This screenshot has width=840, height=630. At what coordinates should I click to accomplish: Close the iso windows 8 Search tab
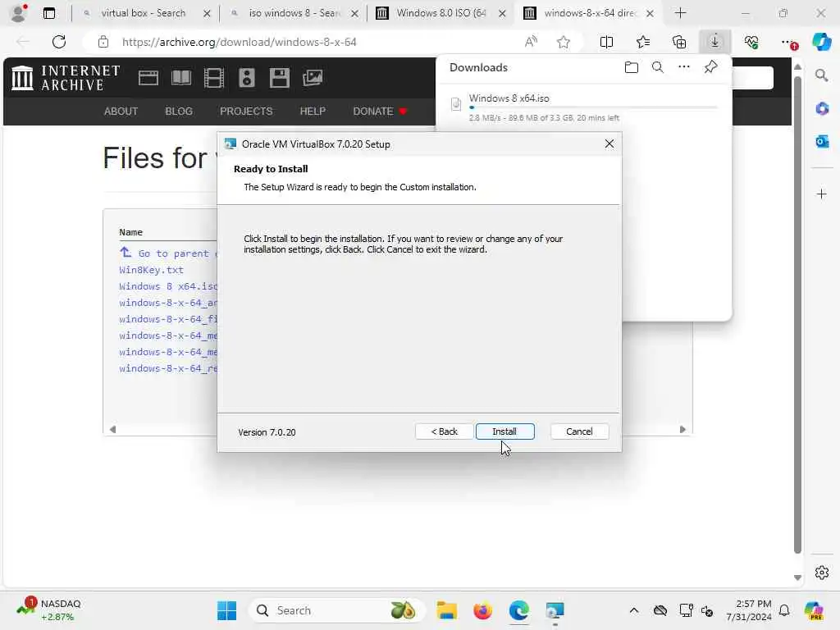point(354,13)
